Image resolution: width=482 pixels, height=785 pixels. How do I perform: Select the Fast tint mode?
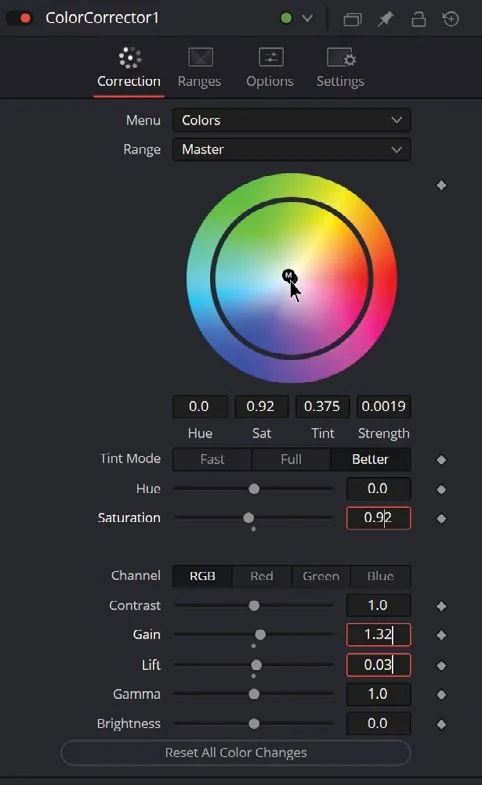[212, 459]
